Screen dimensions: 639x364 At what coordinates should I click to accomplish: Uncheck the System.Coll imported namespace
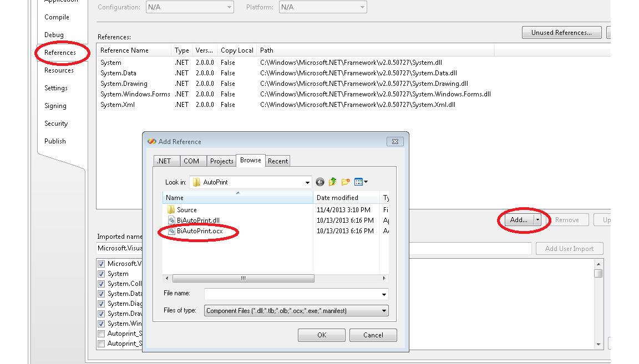tap(102, 284)
